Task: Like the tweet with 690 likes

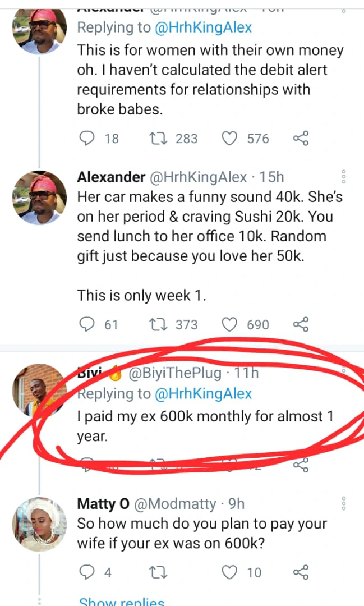Action: click(229, 324)
